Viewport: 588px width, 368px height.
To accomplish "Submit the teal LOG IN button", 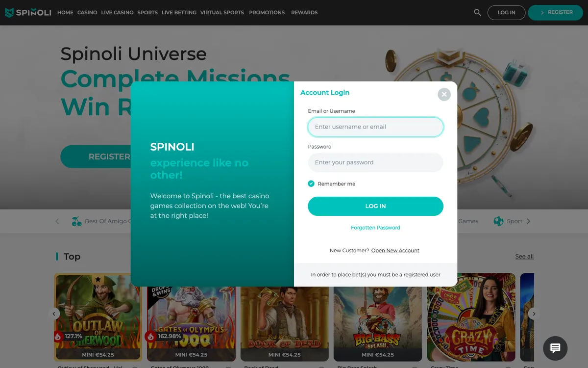I will (x=375, y=206).
